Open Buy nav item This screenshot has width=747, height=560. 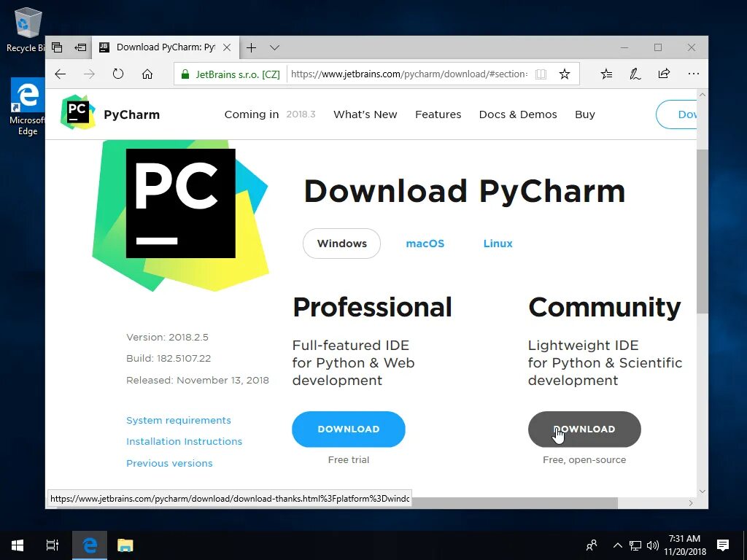(x=584, y=114)
